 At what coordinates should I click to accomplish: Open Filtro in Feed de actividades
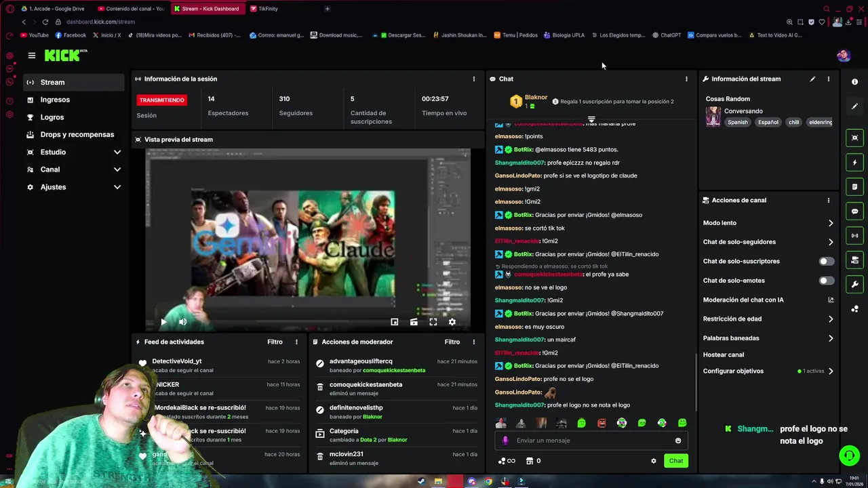275,342
